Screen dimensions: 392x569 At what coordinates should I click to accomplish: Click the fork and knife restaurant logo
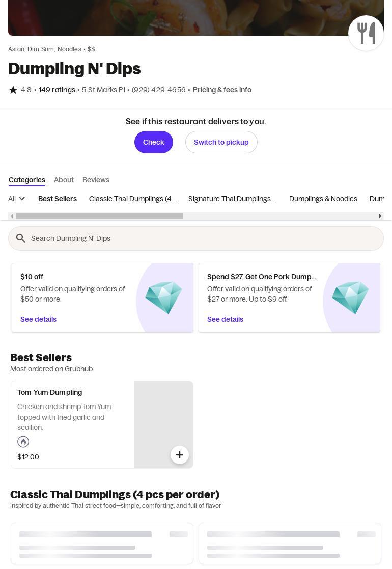click(366, 33)
